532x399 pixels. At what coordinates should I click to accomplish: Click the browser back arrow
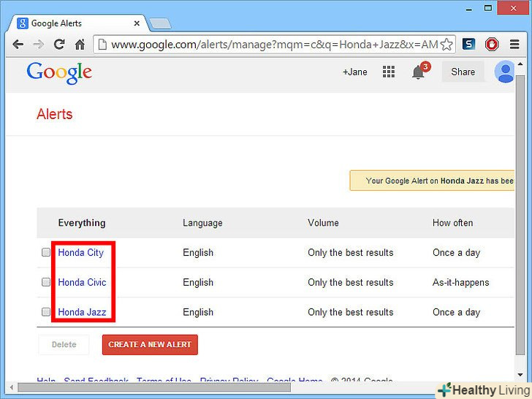tap(18, 44)
